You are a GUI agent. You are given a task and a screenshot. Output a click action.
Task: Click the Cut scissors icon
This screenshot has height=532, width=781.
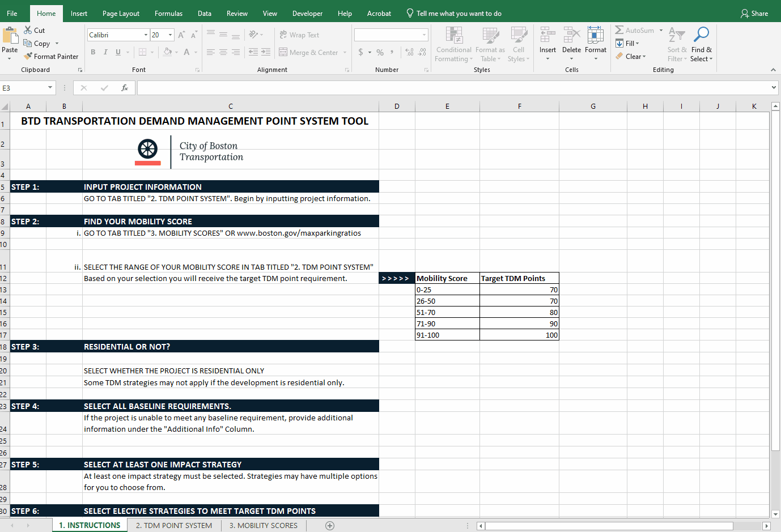(x=28, y=30)
